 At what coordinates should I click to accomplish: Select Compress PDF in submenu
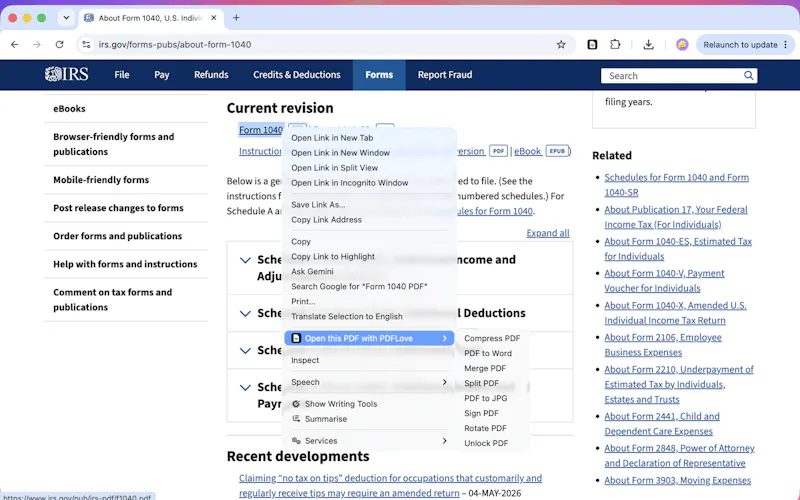tap(492, 338)
